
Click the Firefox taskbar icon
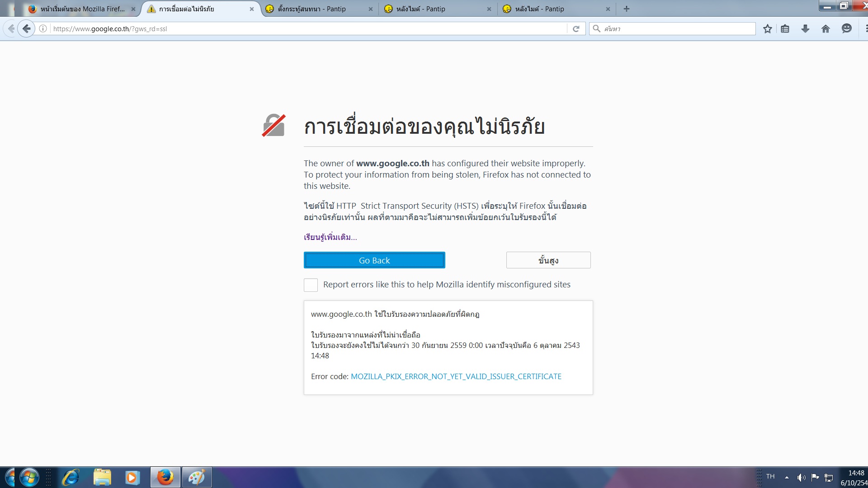click(x=165, y=477)
